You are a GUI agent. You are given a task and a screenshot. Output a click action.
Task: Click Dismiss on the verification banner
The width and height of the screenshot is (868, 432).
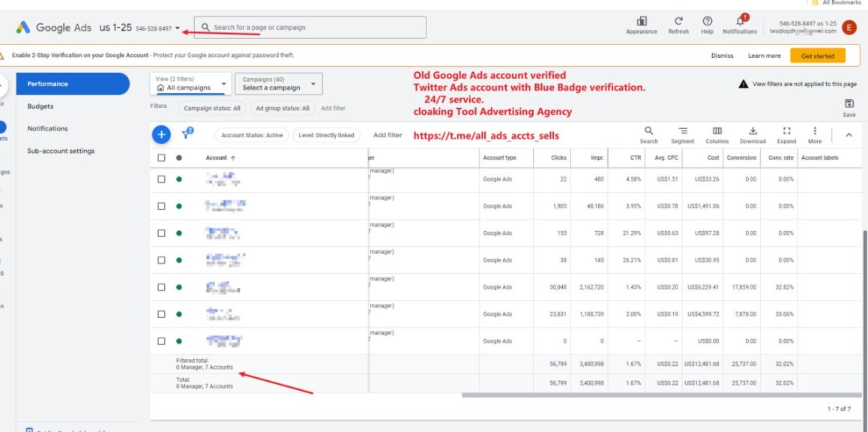tap(723, 56)
